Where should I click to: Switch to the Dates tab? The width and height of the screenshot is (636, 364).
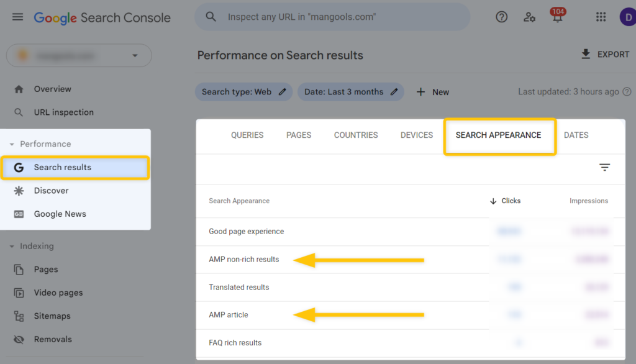pyautogui.click(x=576, y=135)
